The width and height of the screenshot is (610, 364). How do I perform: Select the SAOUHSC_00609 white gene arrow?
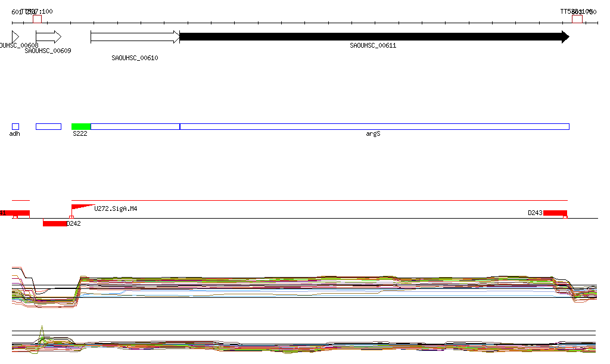pyautogui.click(x=48, y=37)
